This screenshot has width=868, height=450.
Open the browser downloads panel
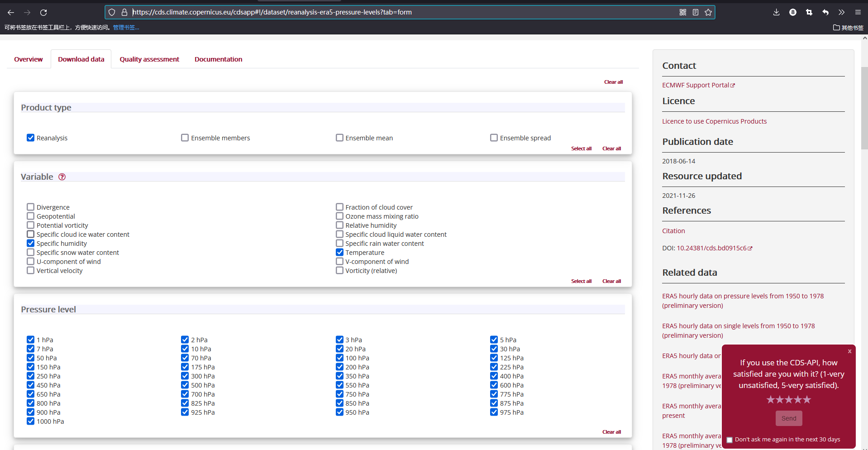(x=776, y=12)
